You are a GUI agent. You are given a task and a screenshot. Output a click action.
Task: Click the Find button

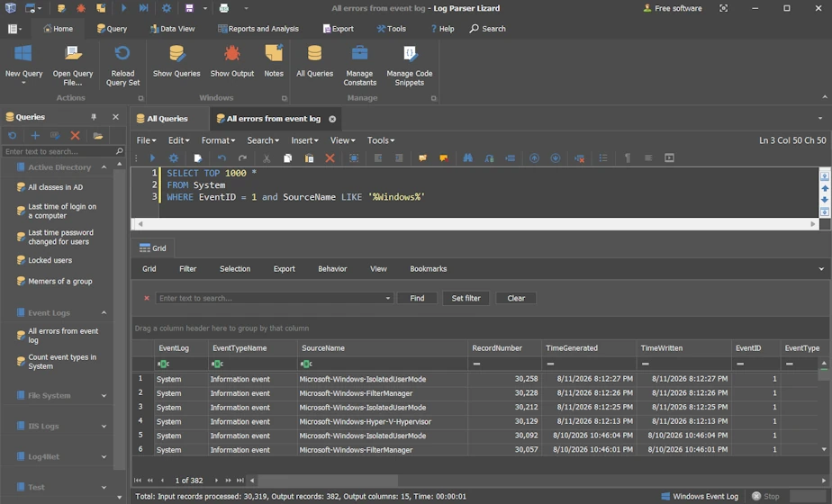[417, 298]
